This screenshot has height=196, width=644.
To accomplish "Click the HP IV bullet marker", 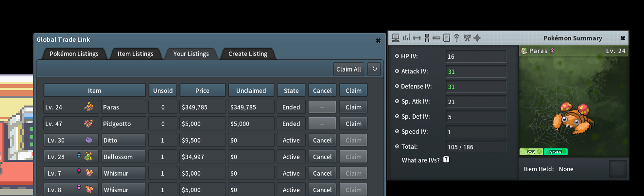I will point(397,56).
